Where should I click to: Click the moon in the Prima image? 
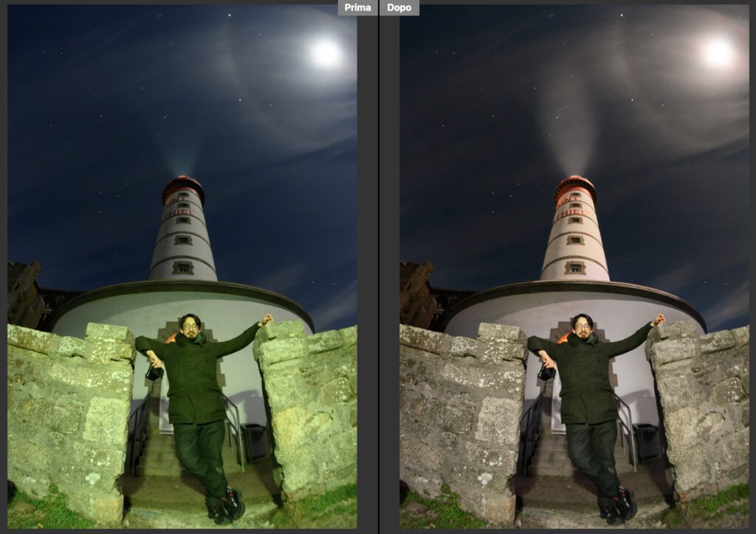[x=325, y=53]
